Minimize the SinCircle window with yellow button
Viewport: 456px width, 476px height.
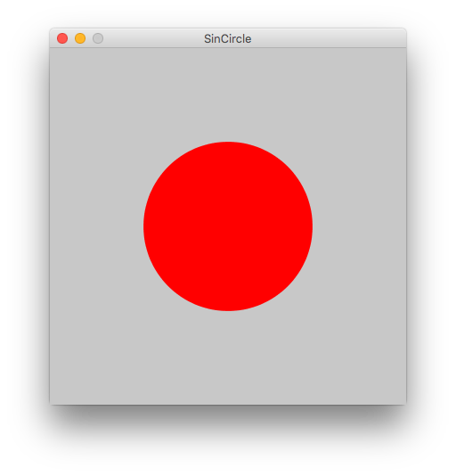tap(80, 38)
